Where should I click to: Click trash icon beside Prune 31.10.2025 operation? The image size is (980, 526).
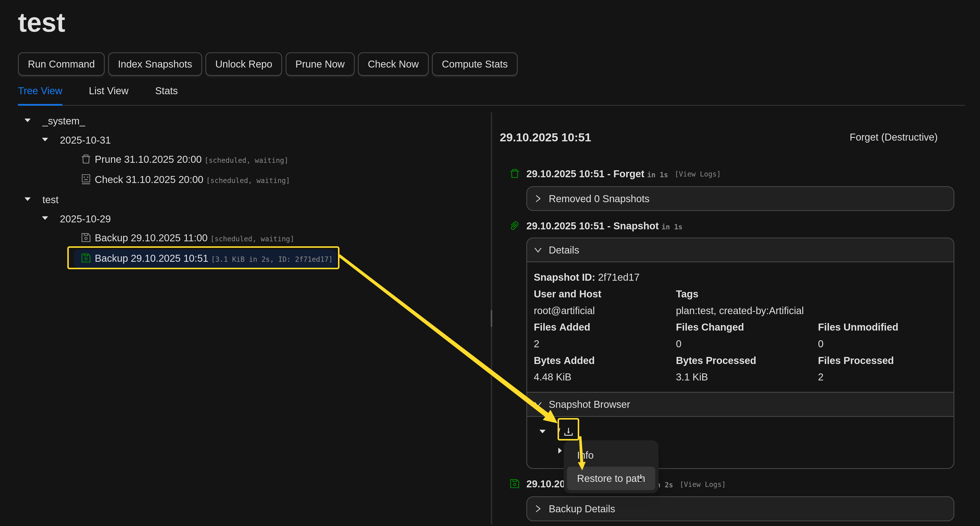click(x=86, y=159)
